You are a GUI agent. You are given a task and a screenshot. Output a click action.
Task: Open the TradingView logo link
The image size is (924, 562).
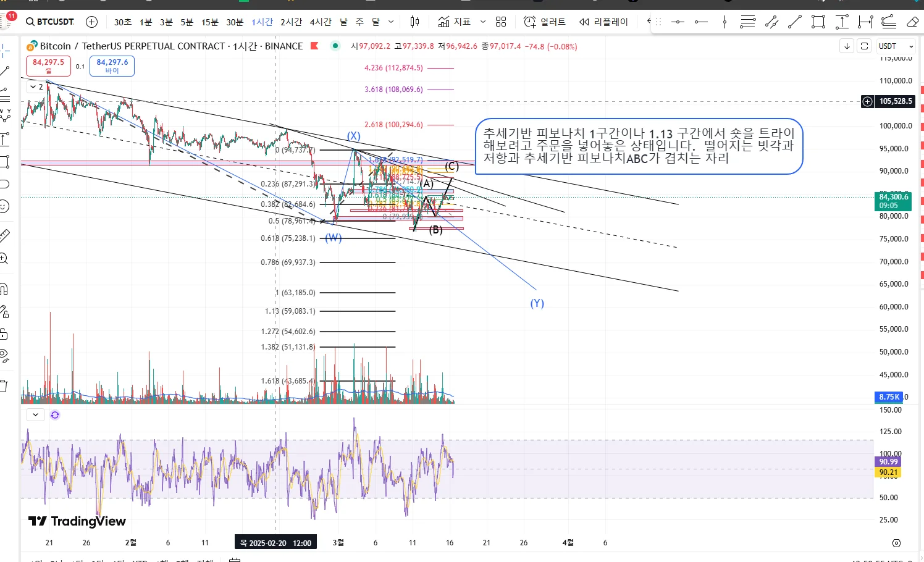77,521
